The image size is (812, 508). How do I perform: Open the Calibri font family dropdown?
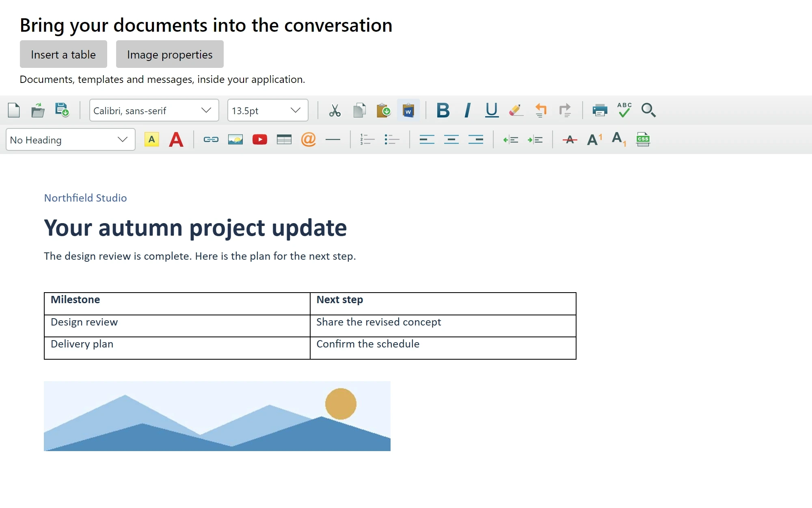(154, 110)
